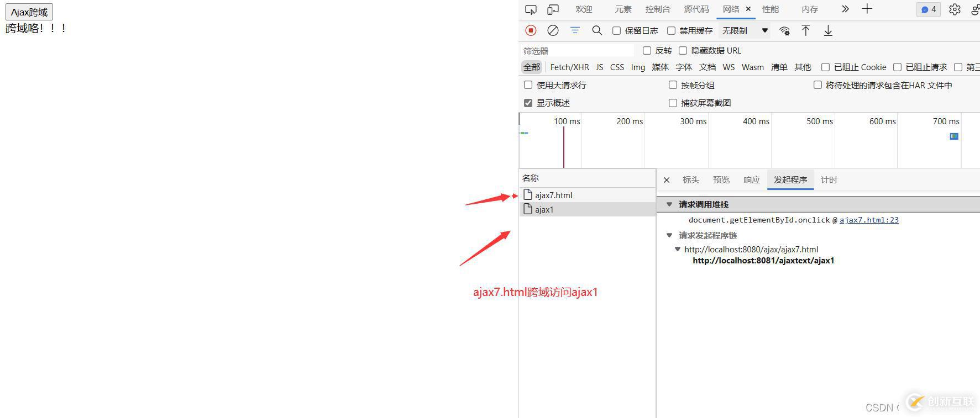Open network search magnifier
Image resolution: width=980 pixels, height=418 pixels.
pyautogui.click(x=597, y=31)
